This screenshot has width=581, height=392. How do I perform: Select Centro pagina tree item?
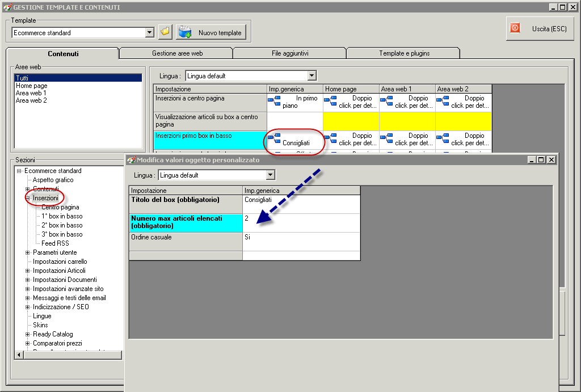click(60, 207)
